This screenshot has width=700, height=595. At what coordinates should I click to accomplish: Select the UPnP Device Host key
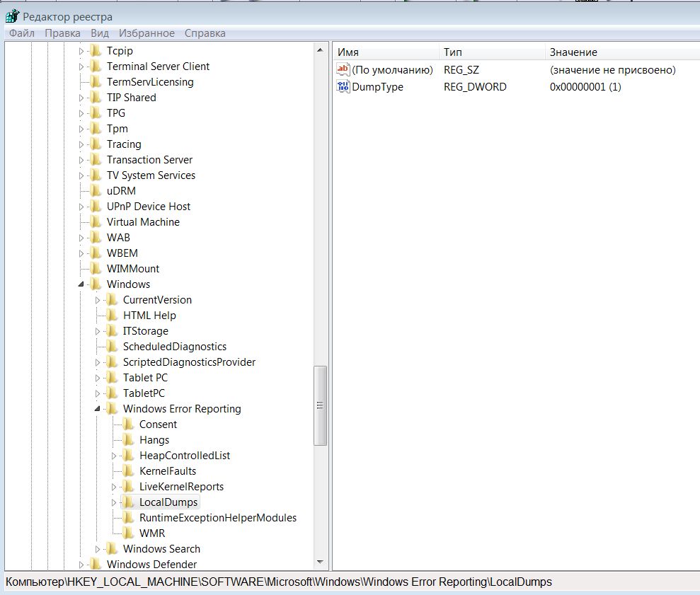pos(149,207)
